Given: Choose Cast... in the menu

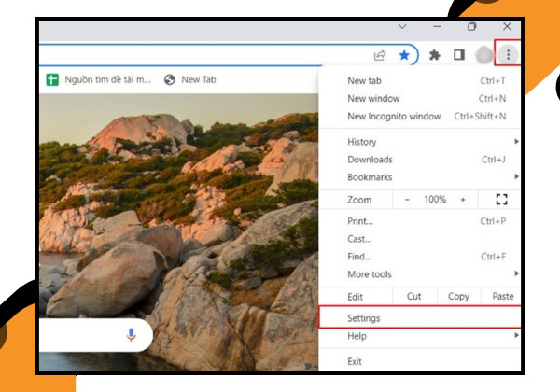Looking at the screenshot, I should (420, 239).
